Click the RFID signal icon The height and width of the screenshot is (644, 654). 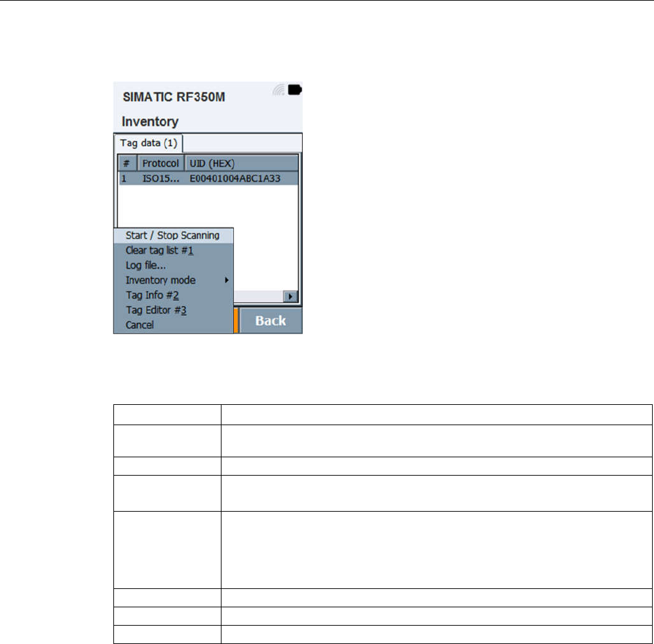coord(279,90)
